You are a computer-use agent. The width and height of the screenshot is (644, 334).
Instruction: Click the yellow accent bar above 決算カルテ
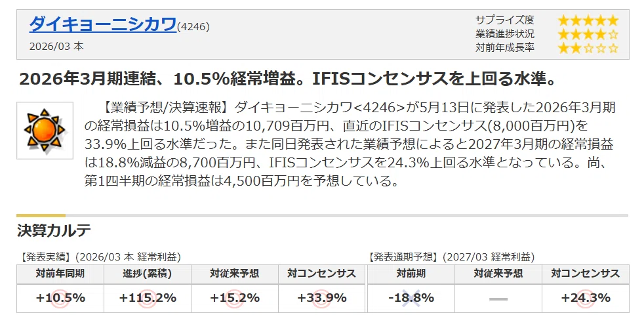(x=41, y=215)
